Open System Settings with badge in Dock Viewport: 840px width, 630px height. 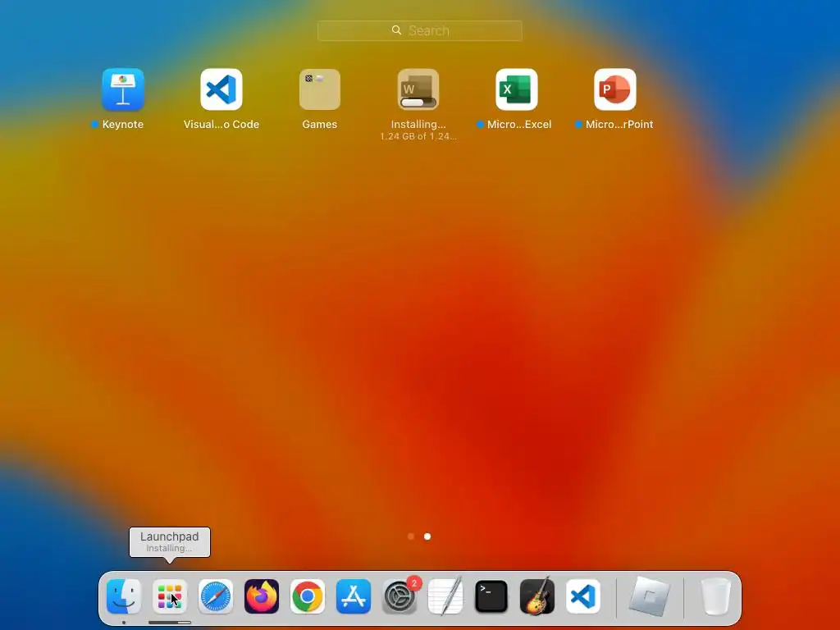[399, 596]
